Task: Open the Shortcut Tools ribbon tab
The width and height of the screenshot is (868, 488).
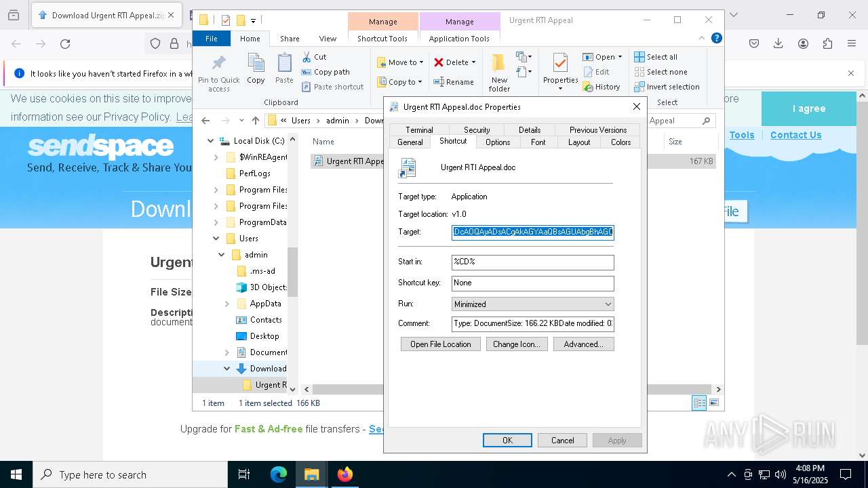Action: pyautogui.click(x=382, y=39)
